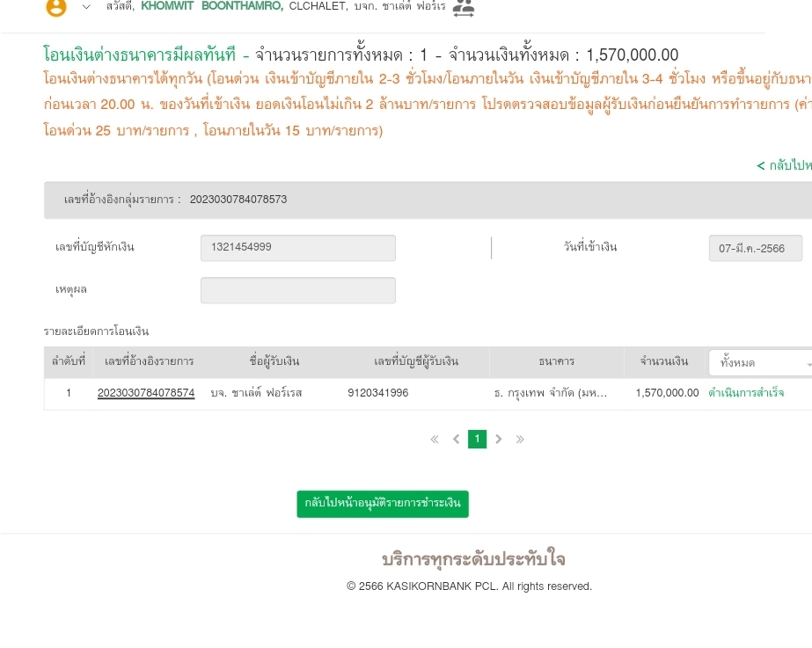Image resolution: width=812 pixels, height=648 pixels.
Task: Click the effective date field 07-มี.ค.-2566
Action: tap(755, 248)
